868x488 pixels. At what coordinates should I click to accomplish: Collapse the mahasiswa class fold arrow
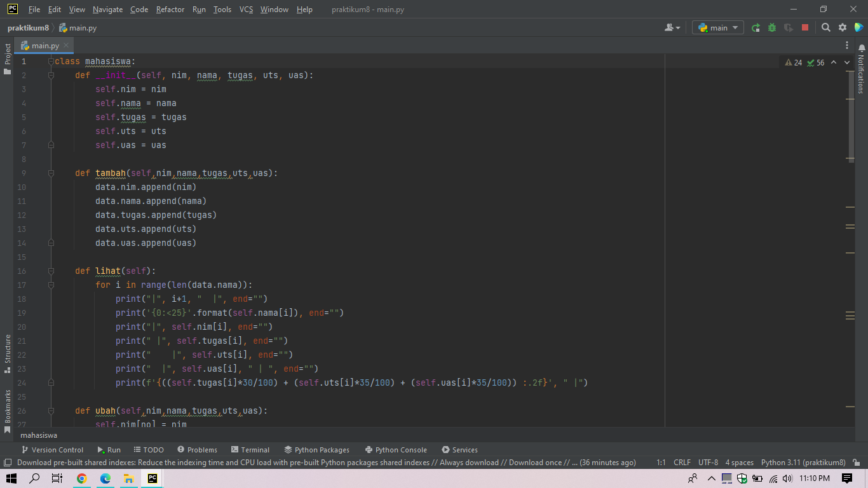pyautogui.click(x=50, y=61)
